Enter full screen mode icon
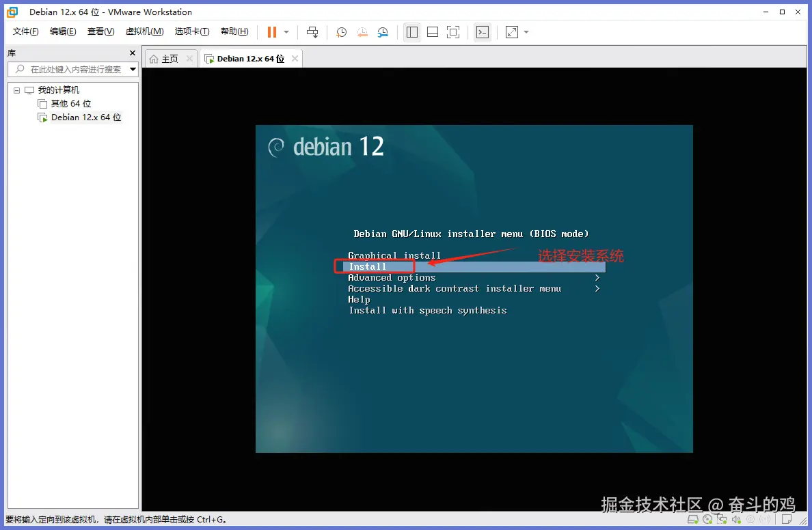Image resolution: width=812 pixels, height=530 pixels. [x=453, y=32]
